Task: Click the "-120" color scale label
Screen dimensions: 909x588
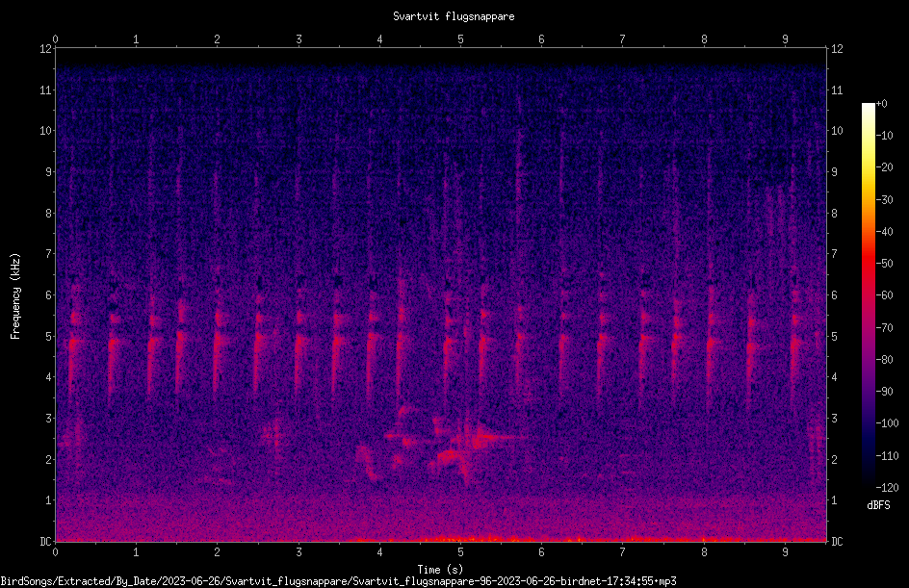Action: click(x=887, y=488)
